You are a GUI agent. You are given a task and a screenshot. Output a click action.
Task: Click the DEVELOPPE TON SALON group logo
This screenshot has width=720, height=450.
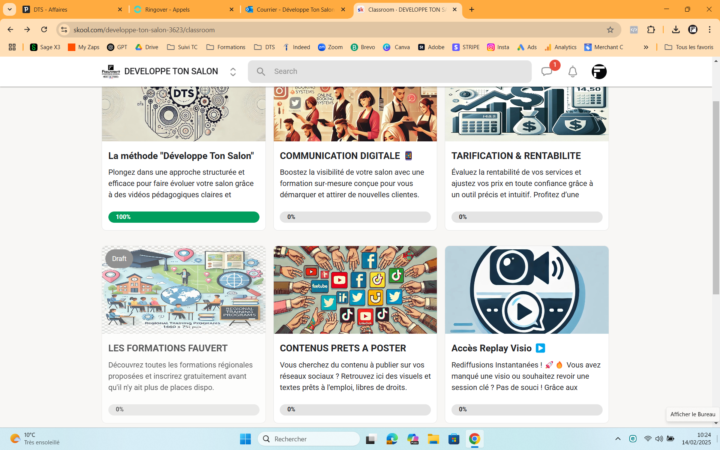[x=110, y=71]
